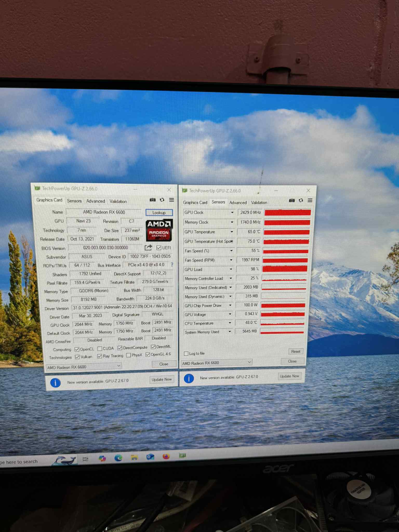The width and height of the screenshot is (399, 532).
Task: Enable the Log to file checkbox
Action: (x=186, y=354)
